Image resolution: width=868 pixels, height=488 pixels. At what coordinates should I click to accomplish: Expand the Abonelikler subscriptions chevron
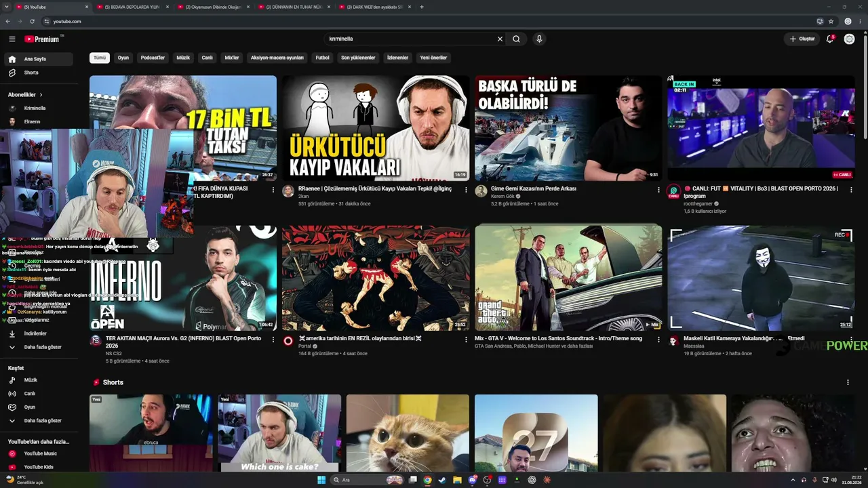tap(41, 95)
